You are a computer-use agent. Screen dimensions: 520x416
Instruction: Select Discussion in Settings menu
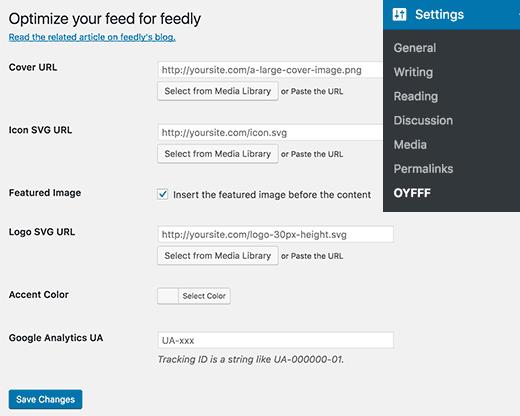[423, 120]
